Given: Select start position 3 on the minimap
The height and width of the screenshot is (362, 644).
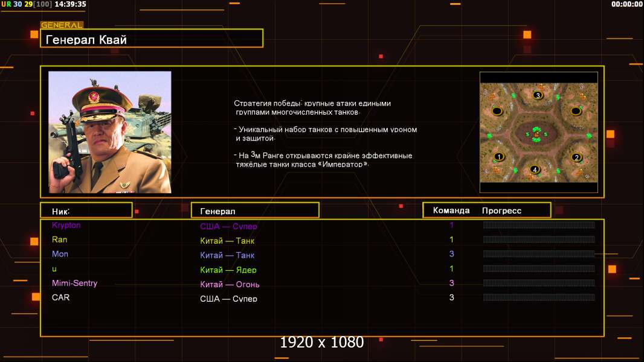Looking at the screenshot, I should tap(538, 95).
